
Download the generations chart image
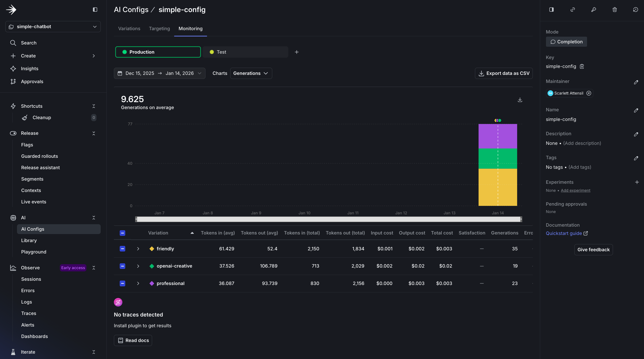[520, 100]
